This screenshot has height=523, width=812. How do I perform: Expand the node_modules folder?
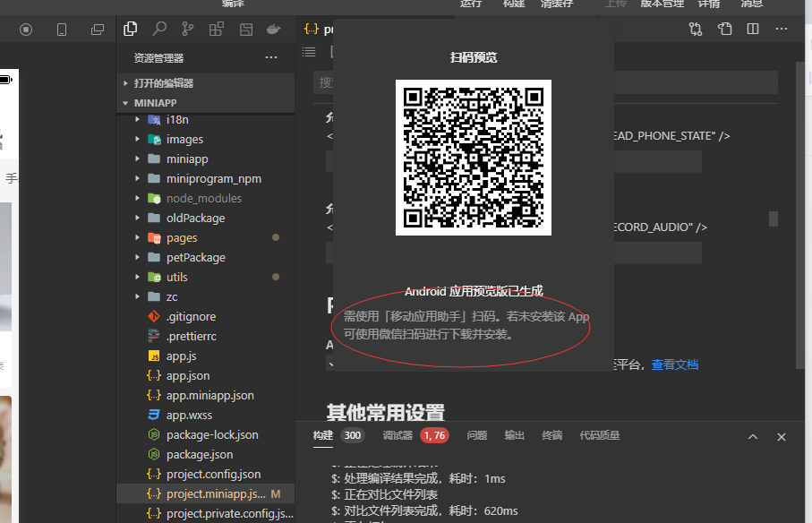click(206, 198)
